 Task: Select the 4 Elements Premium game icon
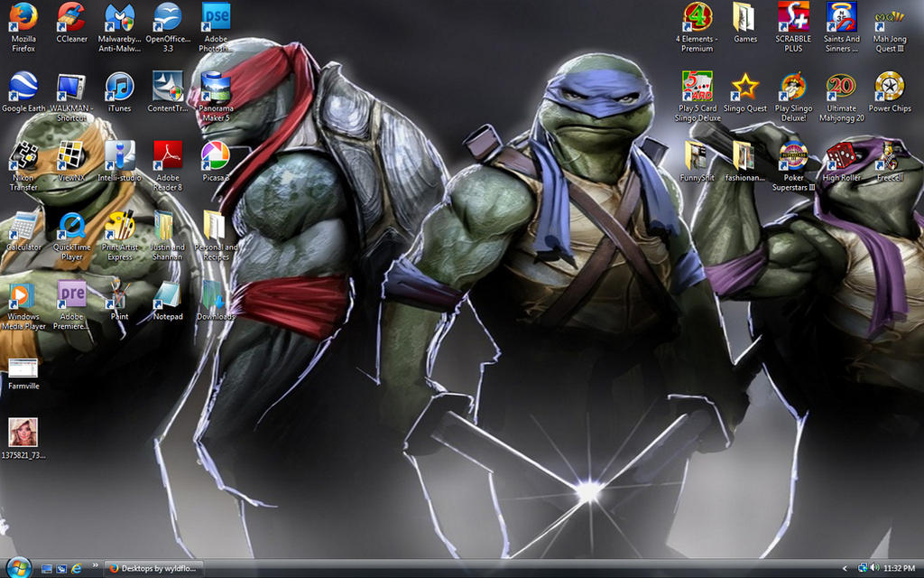[x=698, y=18]
